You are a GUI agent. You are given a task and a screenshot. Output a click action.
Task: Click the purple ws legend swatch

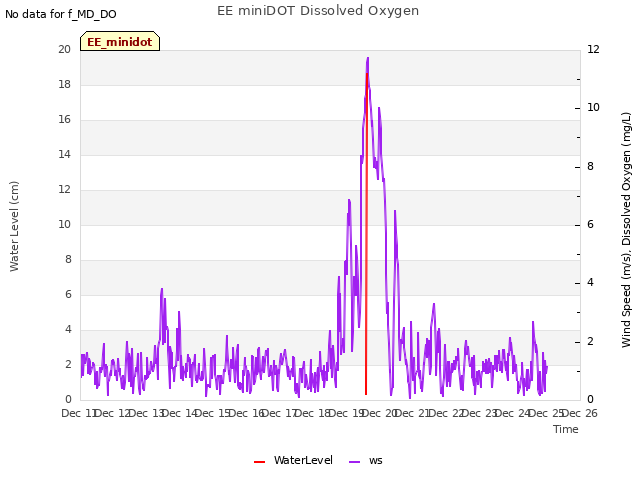pyautogui.click(x=354, y=462)
